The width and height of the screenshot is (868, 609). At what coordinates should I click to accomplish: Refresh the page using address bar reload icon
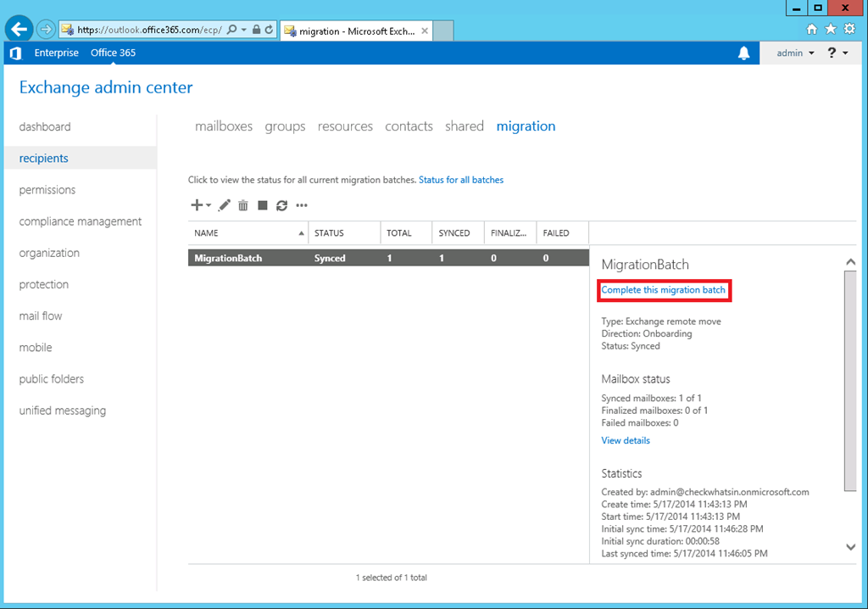coord(269,30)
